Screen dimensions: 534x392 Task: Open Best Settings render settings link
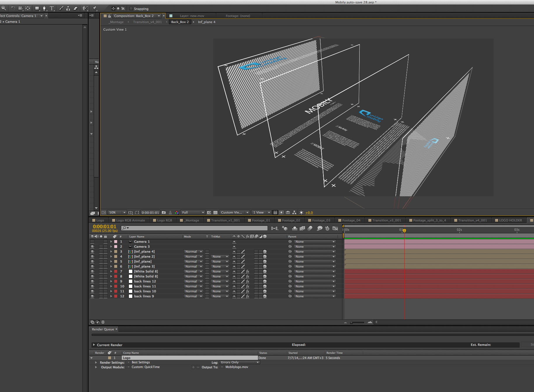pos(141,362)
